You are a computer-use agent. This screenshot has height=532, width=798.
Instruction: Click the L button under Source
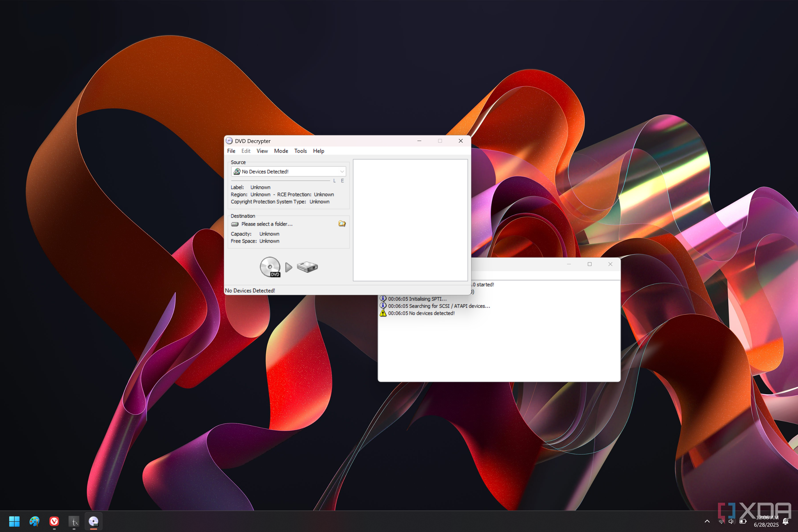point(334,181)
